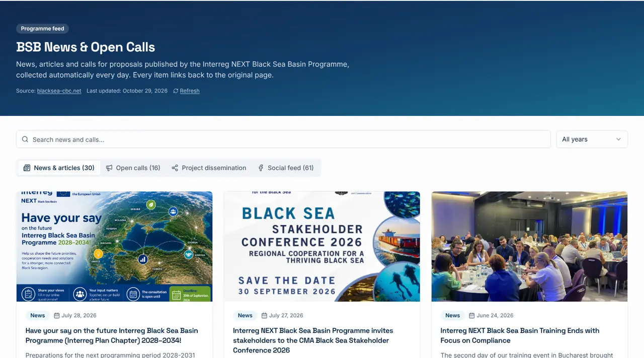Click the Facebook icon on Social feed tab
The height and width of the screenshot is (358, 644).
261,168
